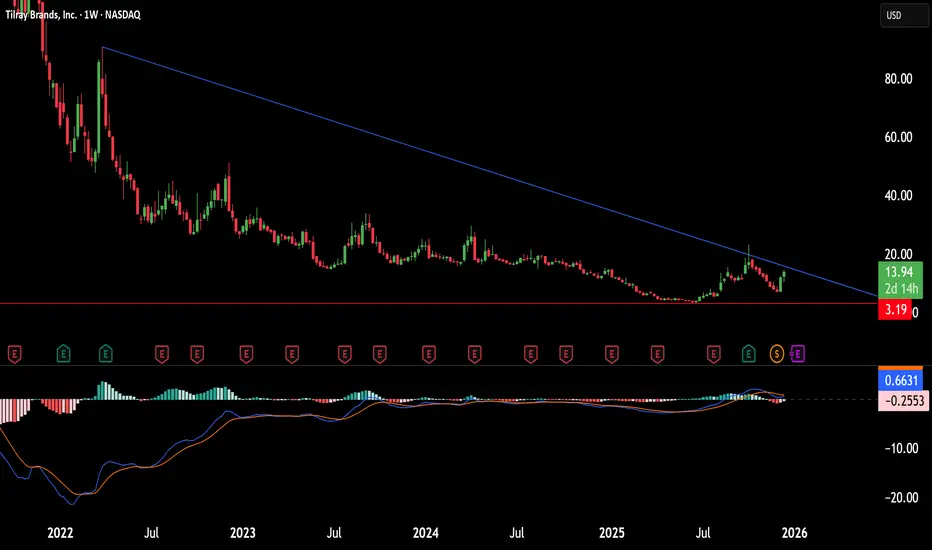Open the earnings marker for April 2023
Viewport: 932px width, 550px height.
coord(291,354)
